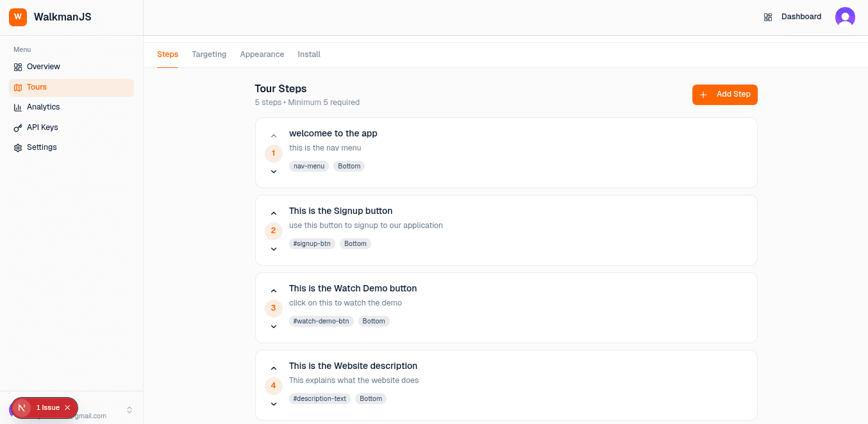
Task: Click the Analytics bar-chart icon
Action: (18, 107)
